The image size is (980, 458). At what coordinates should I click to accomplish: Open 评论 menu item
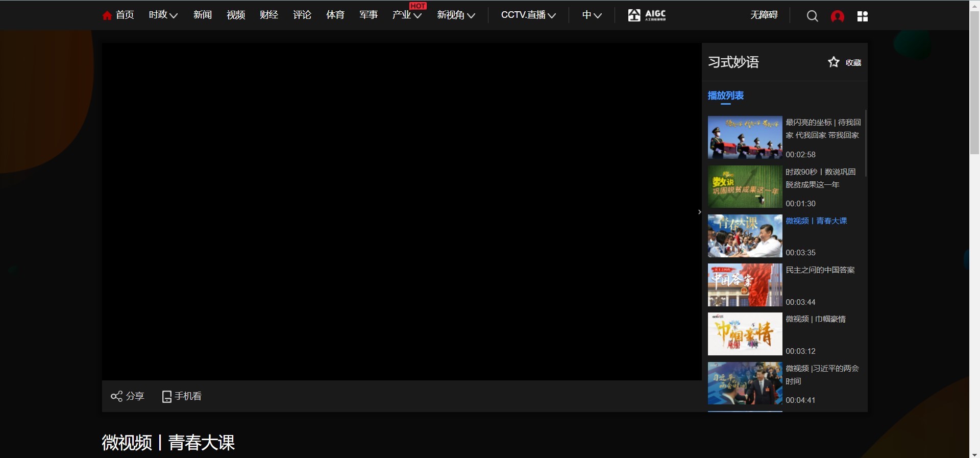302,15
